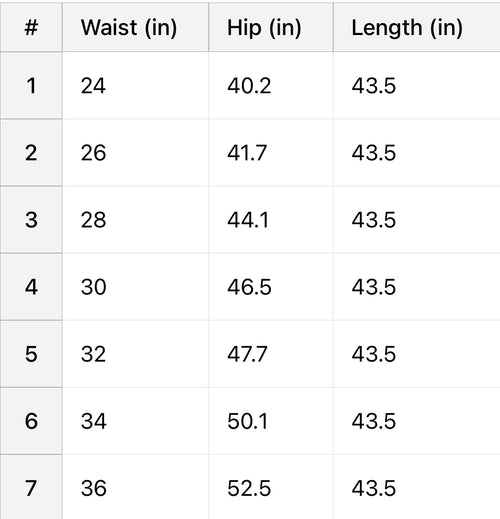Screen dimensions: 500x519
Task: Select row header number 1
Action: (31, 85)
